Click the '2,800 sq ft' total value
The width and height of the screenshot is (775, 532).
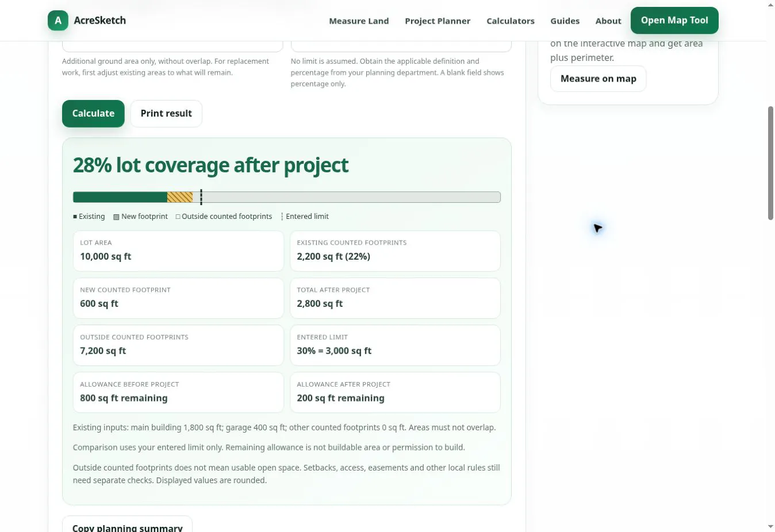point(320,304)
